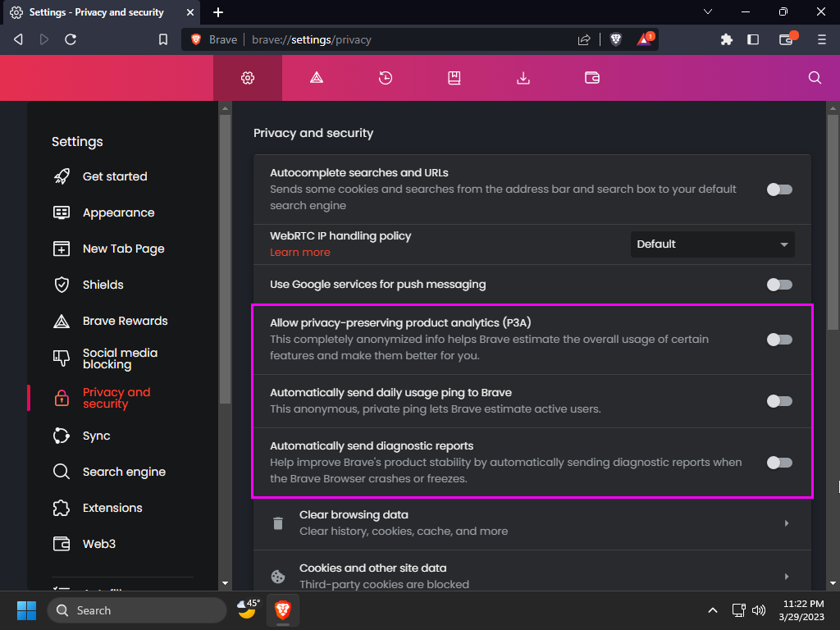Toggle daily usage ping to Brave

pyautogui.click(x=779, y=401)
